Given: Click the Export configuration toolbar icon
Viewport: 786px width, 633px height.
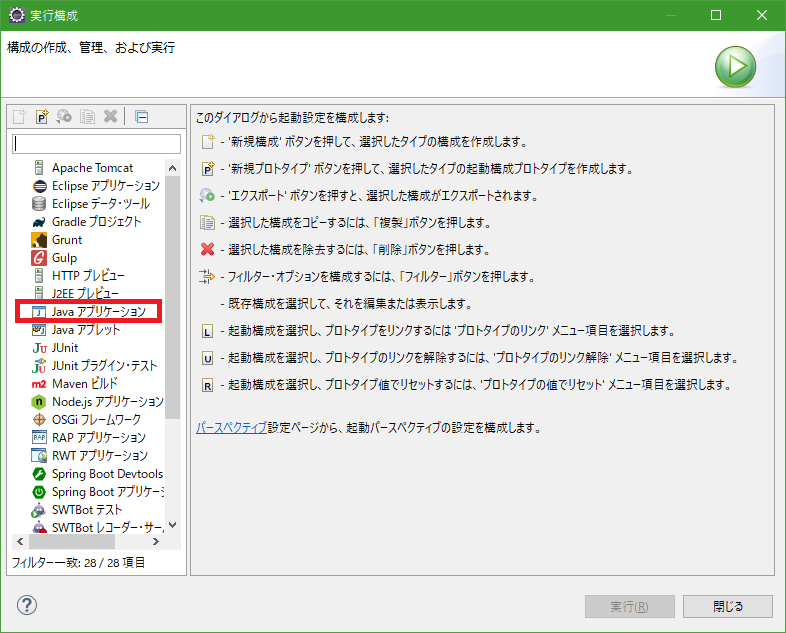Looking at the screenshot, I should (x=65, y=117).
